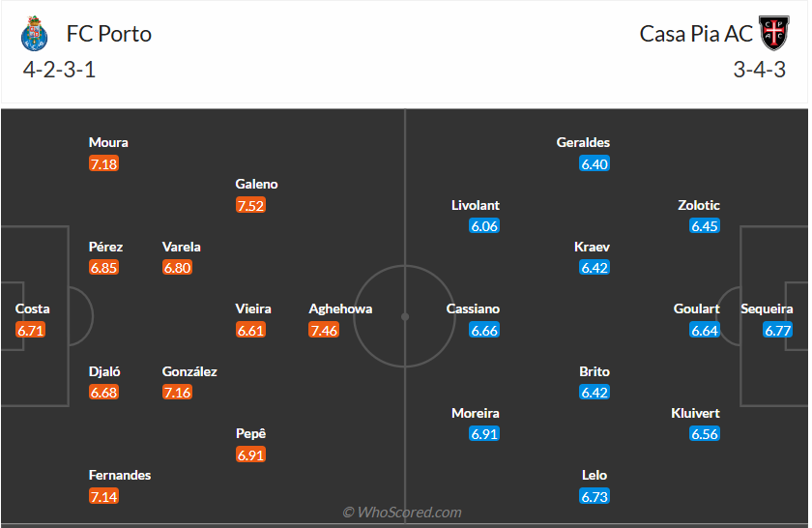The height and width of the screenshot is (528, 812).
Task: Click the Casa Pia AC club crest
Action: click(x=772, y=34)
